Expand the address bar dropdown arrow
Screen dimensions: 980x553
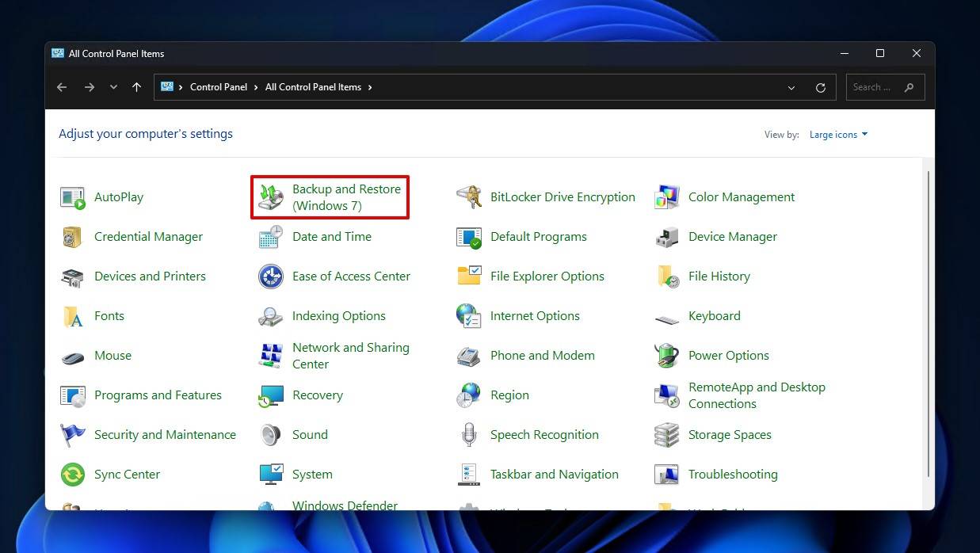(x=791, y=87)
